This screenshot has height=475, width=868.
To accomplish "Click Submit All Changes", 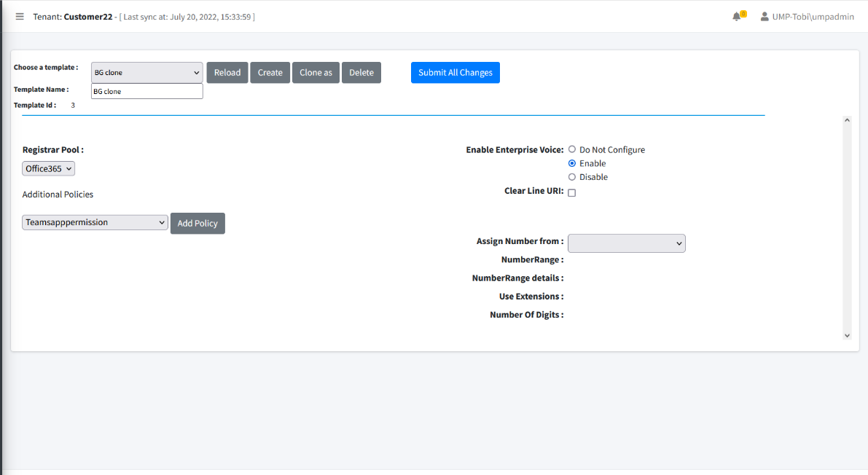I will (x=455, y=72).
